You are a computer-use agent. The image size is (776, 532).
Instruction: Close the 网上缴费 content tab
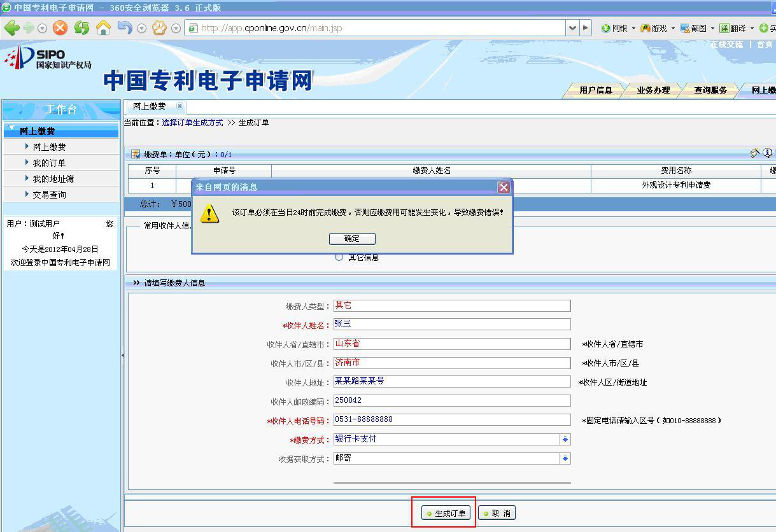180,106
